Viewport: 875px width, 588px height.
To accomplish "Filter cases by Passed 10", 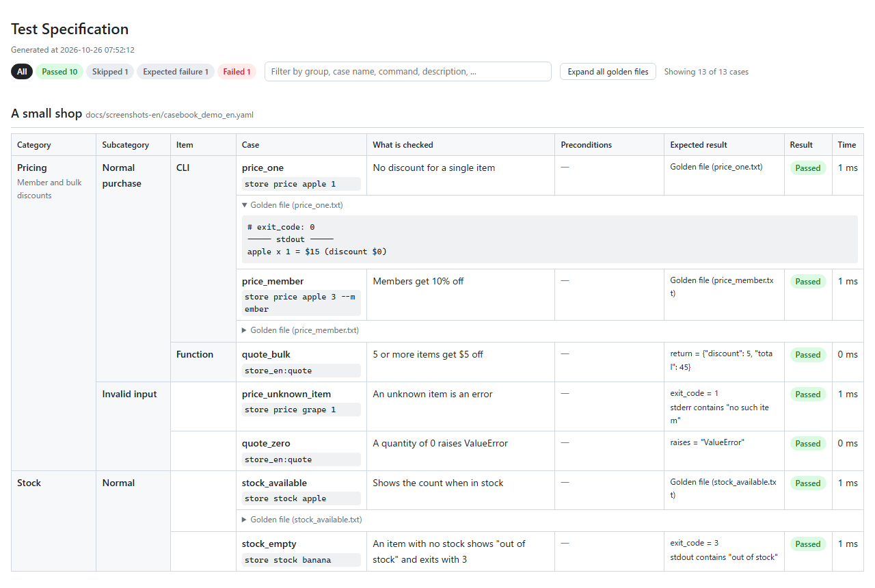I will tap(59, 72).
